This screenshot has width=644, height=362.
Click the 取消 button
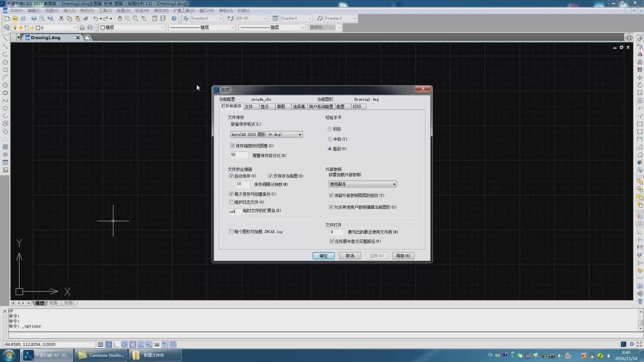350,256
